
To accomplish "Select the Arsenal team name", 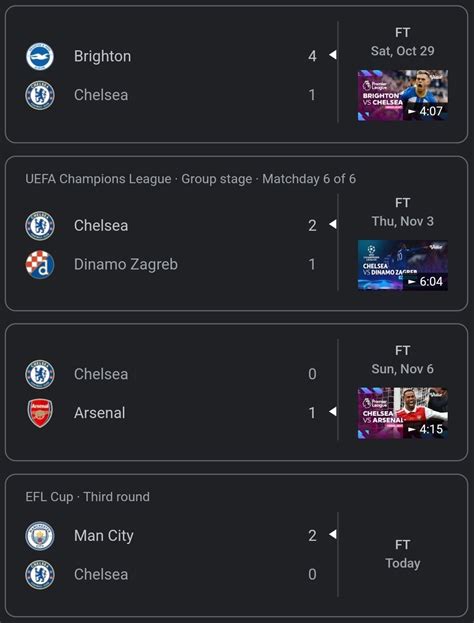I will [100, 413].
